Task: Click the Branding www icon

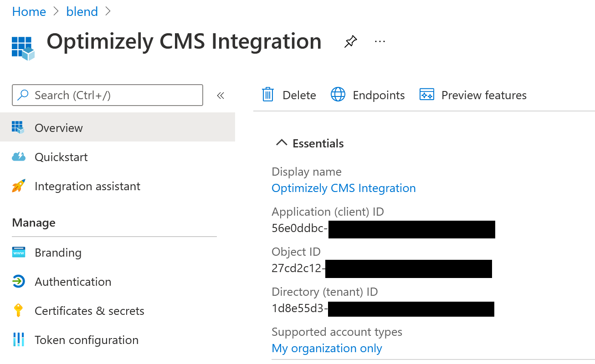Action: tap(19, 253)
